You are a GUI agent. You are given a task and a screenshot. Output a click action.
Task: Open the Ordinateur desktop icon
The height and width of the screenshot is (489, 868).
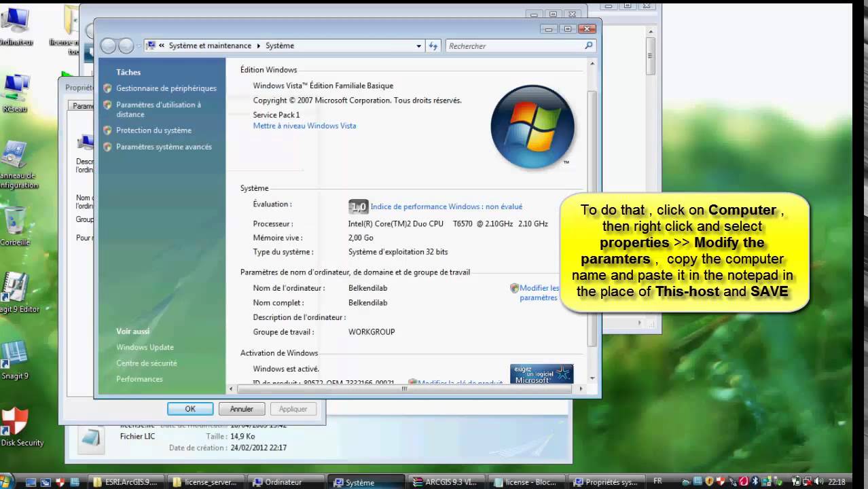click(15, 26)
